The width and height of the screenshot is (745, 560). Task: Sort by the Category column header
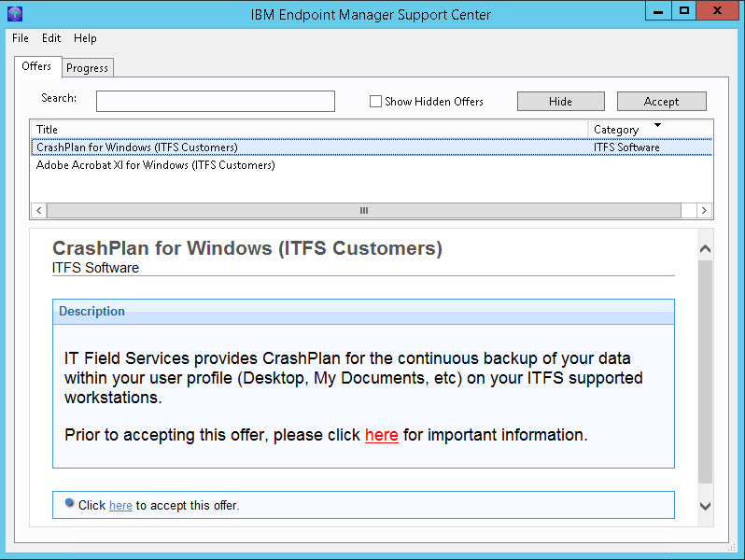tap(650, 129)
